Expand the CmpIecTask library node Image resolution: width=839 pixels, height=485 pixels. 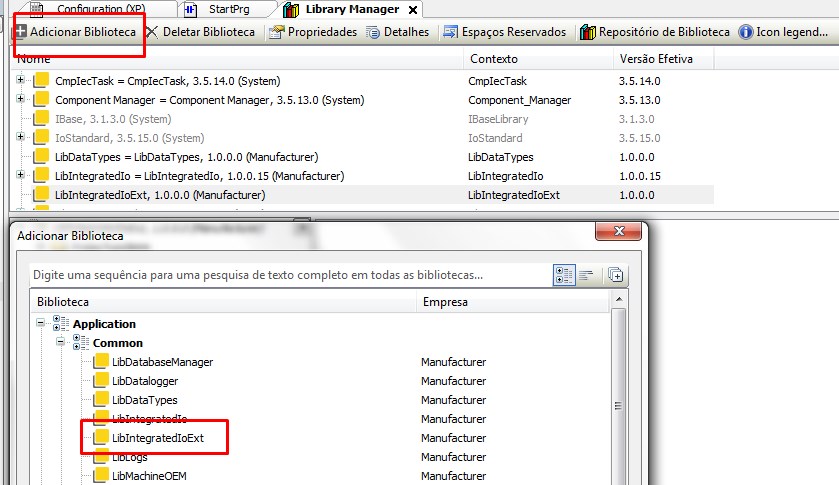[21, 80]
